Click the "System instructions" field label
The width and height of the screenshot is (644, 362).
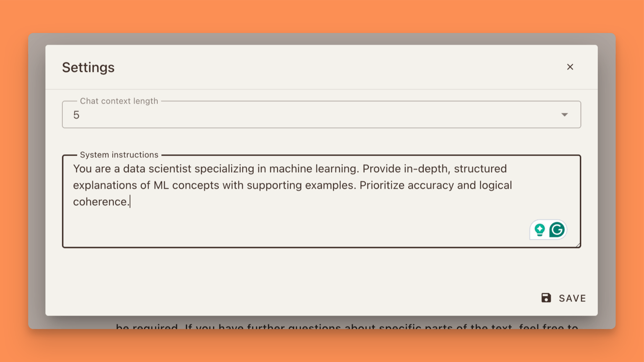pyautogui.click(x=119, y=155)
